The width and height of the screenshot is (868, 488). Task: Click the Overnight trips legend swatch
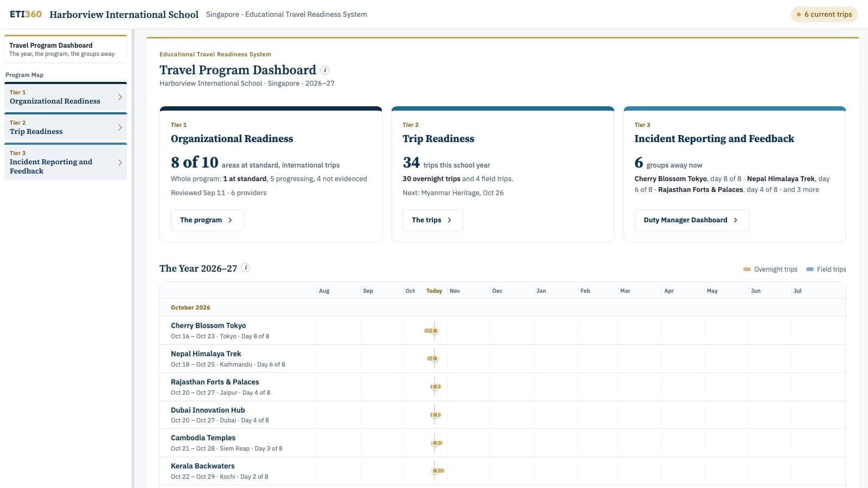[x=747, y=269]
